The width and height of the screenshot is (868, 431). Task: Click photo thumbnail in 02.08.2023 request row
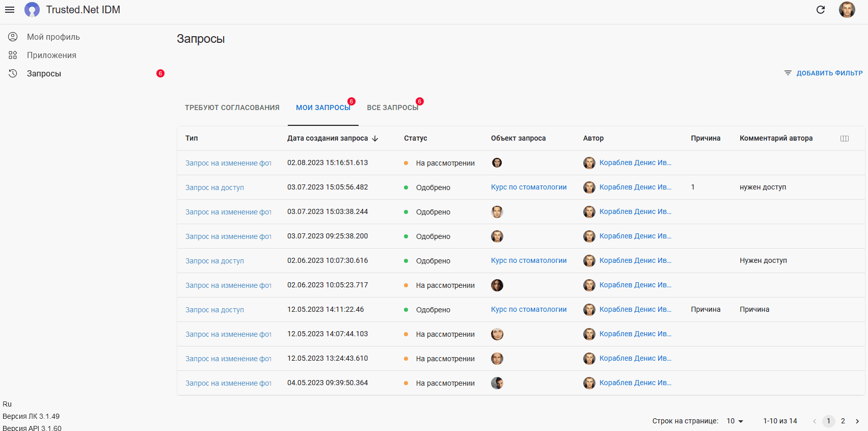pyautogui.click(x=497, y=163)
